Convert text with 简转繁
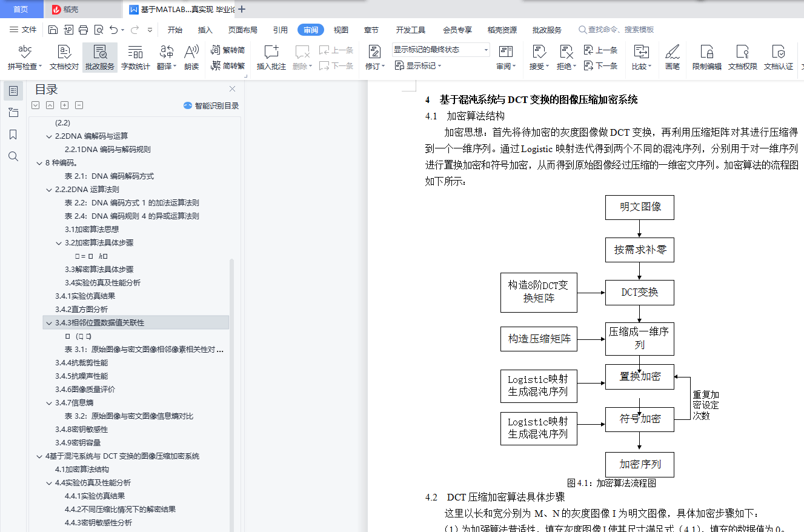This screenshot has height=532, width=804. [x=228, y=66]
